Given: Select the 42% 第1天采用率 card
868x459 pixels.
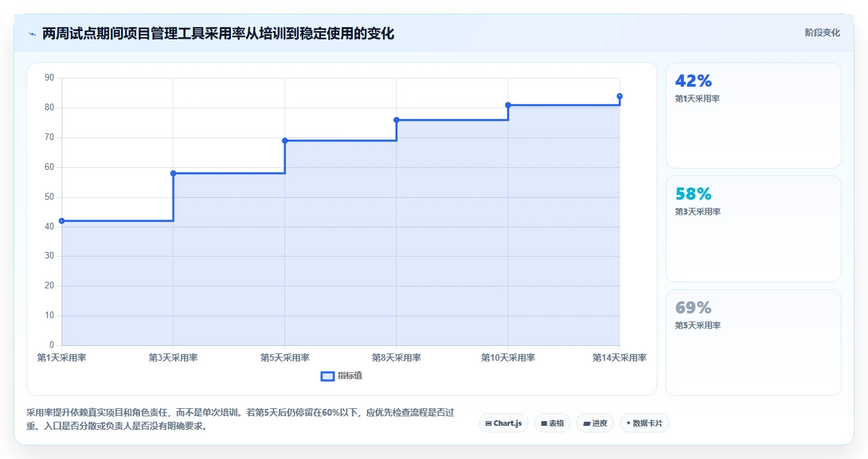Looking at the screenshot, I should [754, 116].
